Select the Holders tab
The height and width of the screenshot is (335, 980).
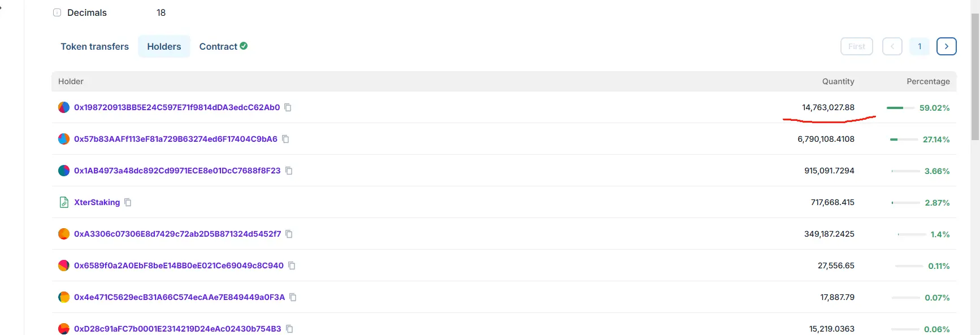click(x=164, y=46)
